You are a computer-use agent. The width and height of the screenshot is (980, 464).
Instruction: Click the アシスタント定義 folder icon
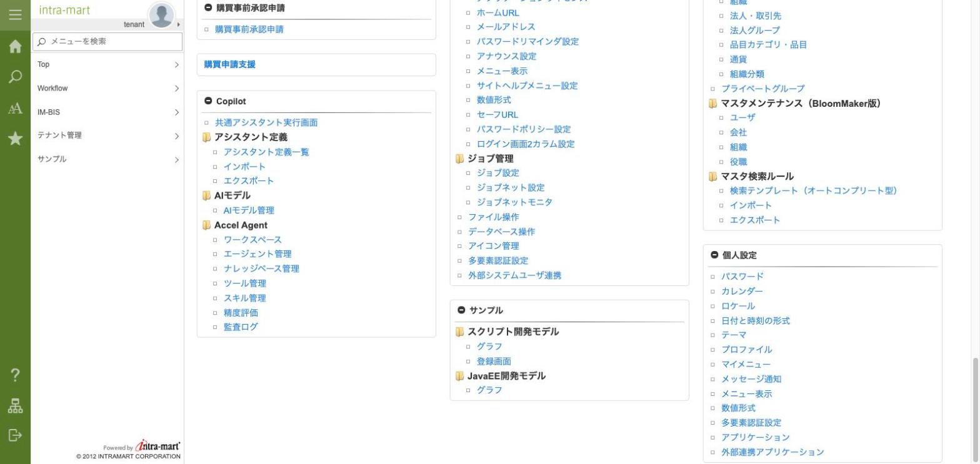(207, 137)
